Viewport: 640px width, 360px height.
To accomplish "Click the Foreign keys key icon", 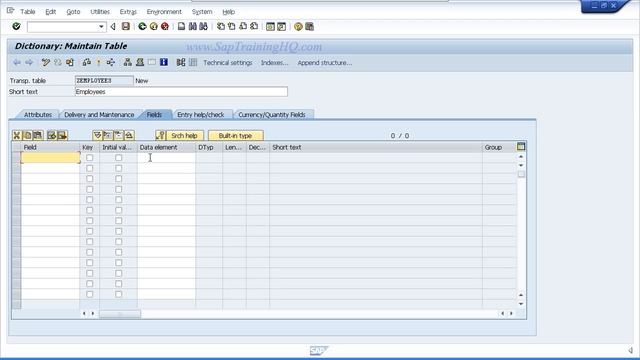I will point(160,136).
